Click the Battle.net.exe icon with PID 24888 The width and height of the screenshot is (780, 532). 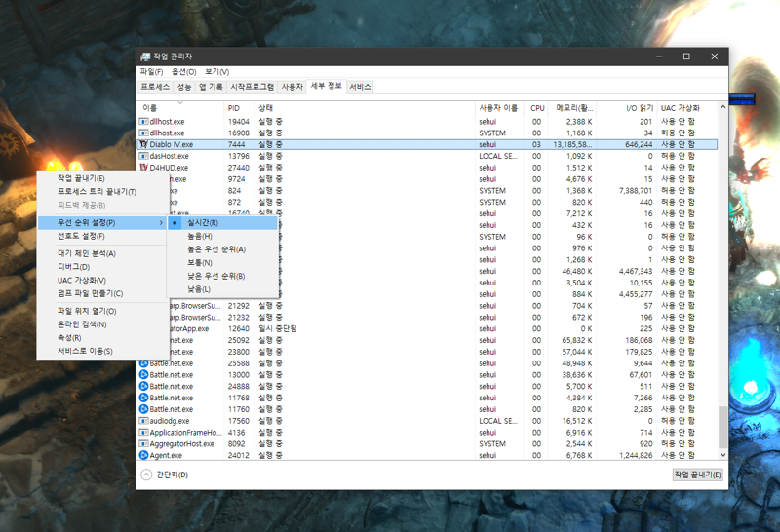[143, 386]
